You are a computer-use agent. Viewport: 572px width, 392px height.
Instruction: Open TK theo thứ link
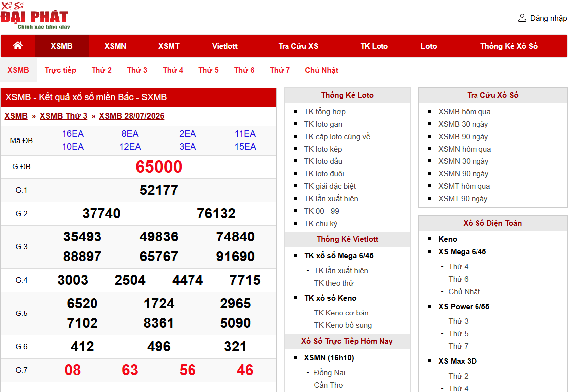333,283
